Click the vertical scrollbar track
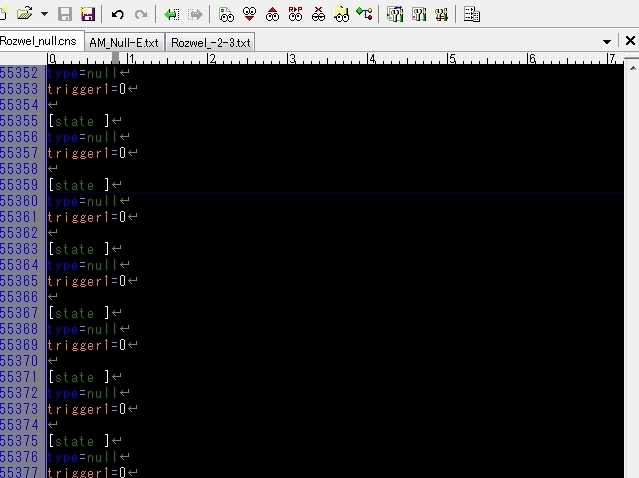The image size is (639, 478). point(632,277)
